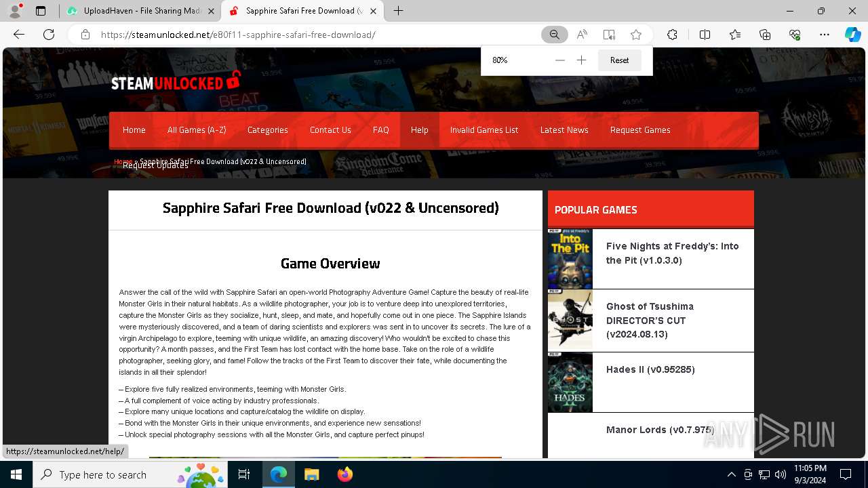Open volume control in tray
Screen dimensions: 868x488
(x=781, y=474)
